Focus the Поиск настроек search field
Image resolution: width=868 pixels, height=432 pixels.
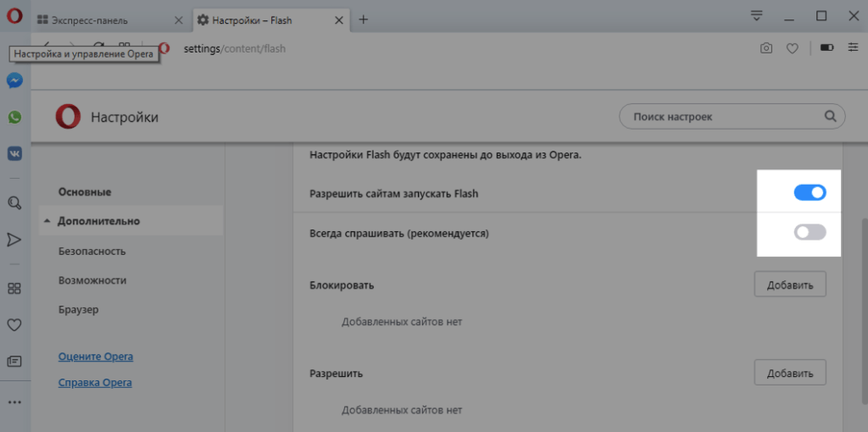point(732,117)
